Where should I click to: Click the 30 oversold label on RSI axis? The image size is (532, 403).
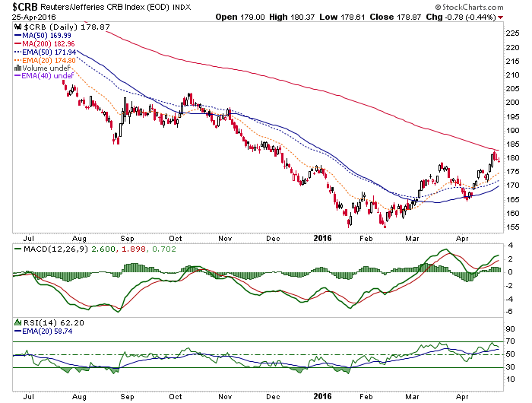click(510, 367)
